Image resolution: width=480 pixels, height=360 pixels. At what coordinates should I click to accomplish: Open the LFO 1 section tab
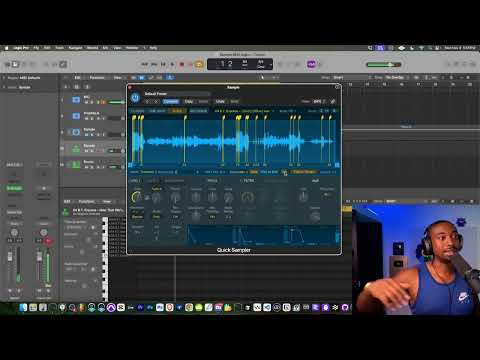[135, 181]
